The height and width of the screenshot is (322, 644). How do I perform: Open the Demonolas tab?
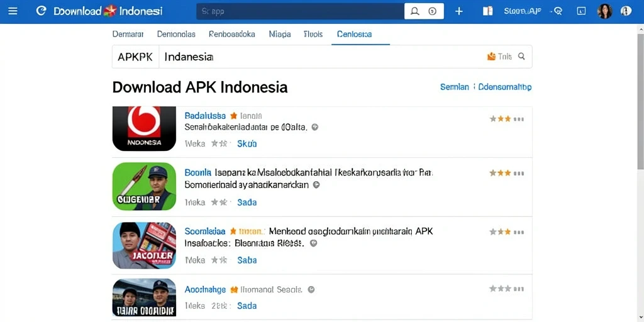click(x=176, y=34)
